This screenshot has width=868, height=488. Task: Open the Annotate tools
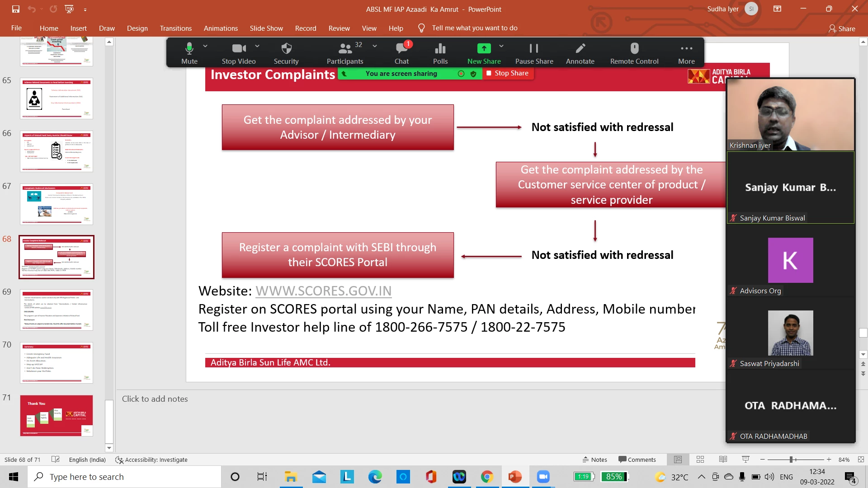point(580,53)
